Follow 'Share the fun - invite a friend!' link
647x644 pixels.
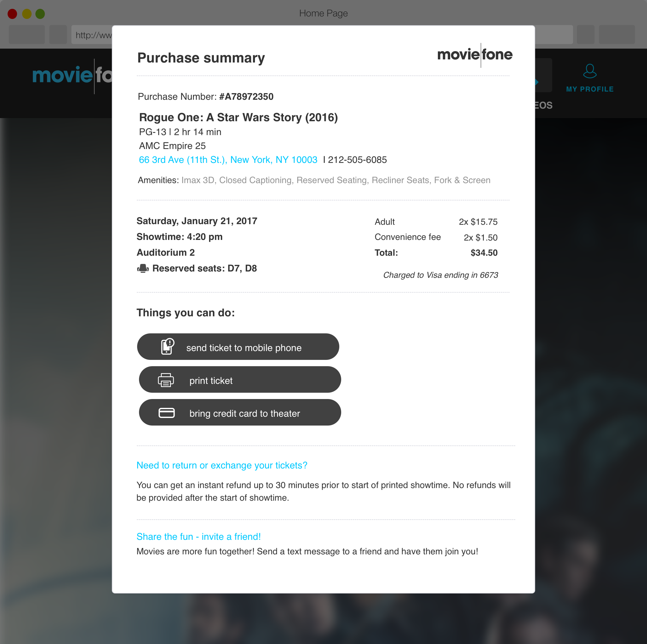click(199, 537)
